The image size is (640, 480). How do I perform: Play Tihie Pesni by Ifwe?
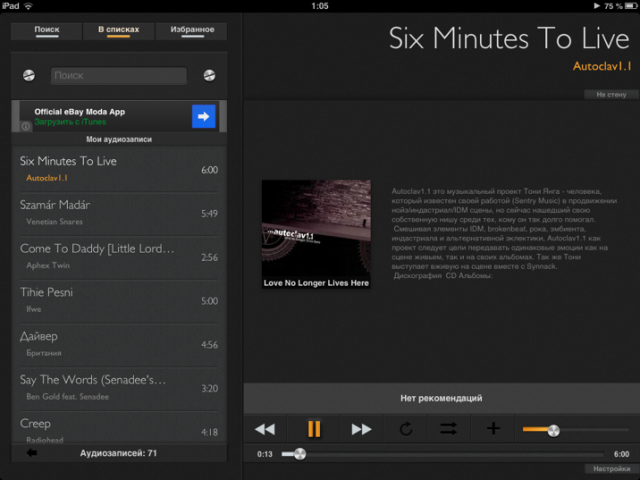tap(119, 300)
